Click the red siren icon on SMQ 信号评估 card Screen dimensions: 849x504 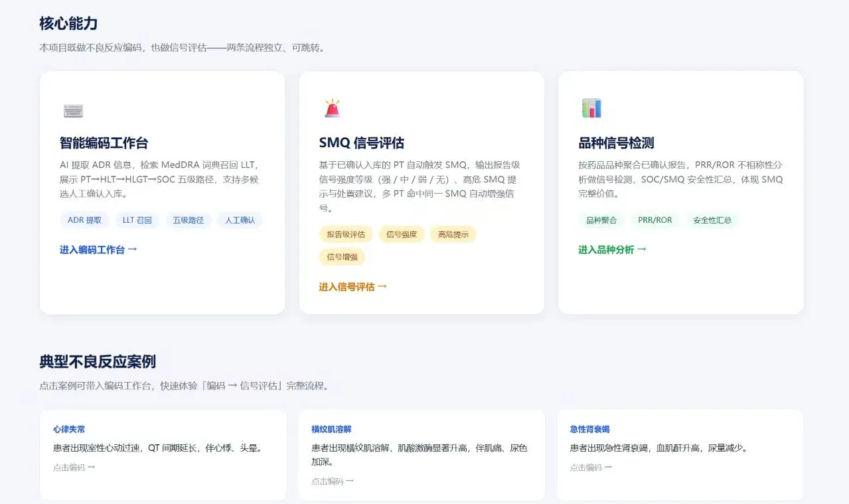click(x=332, y=108)
